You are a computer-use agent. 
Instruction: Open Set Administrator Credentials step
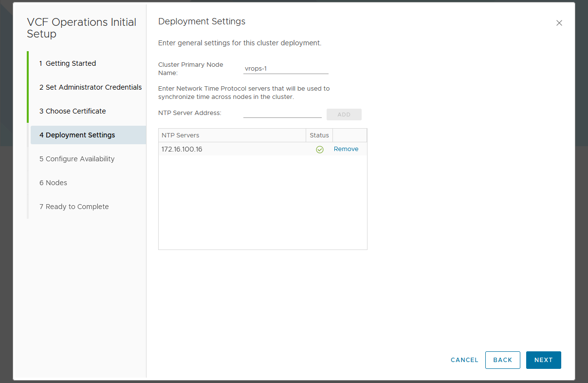91,87
